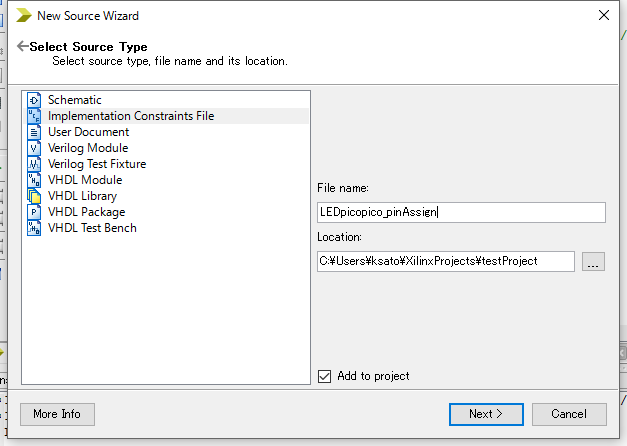Select the Schematic source type icon
Viewport: 627px width, 446px height.
pyautogui.click(x=34, y=100)
